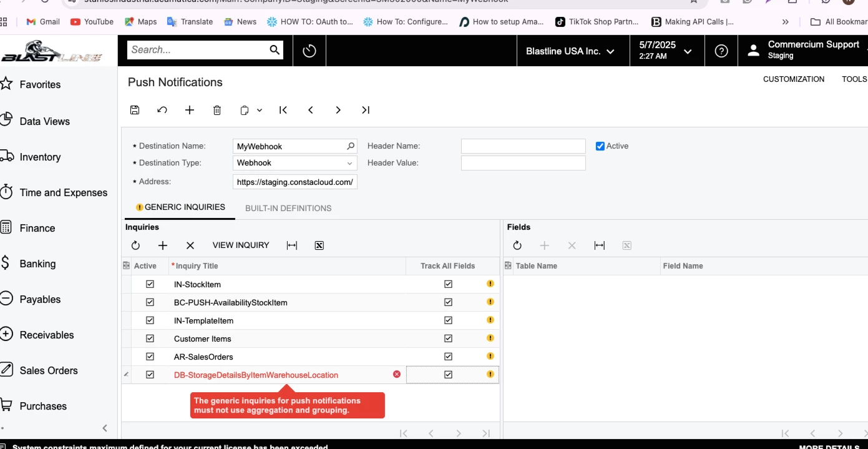Switch to the Generic Inquiries tab
Image resolution: width=868 pixels, height=449 pixels.
[x=180, y=207]
